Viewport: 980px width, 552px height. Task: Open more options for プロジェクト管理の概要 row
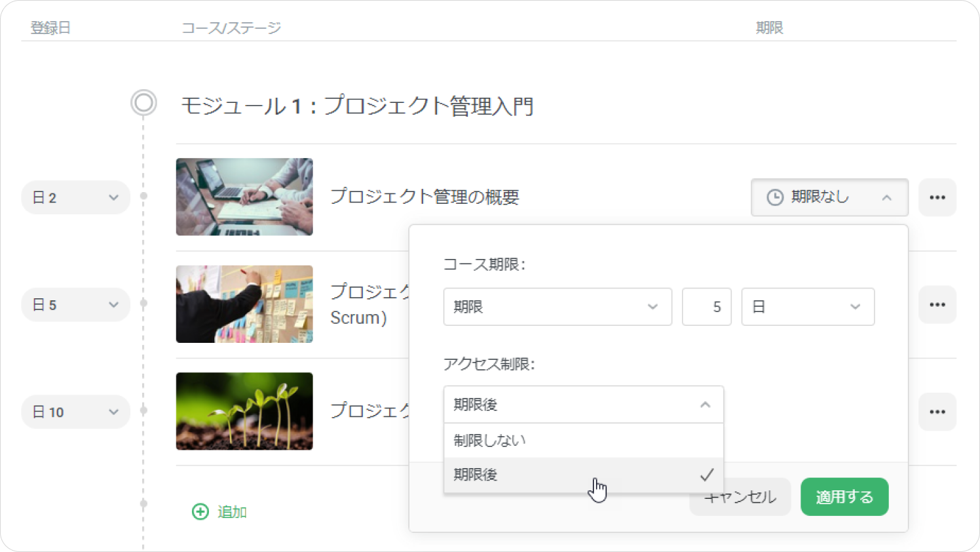pyautogui.click(x=937, y=197)
